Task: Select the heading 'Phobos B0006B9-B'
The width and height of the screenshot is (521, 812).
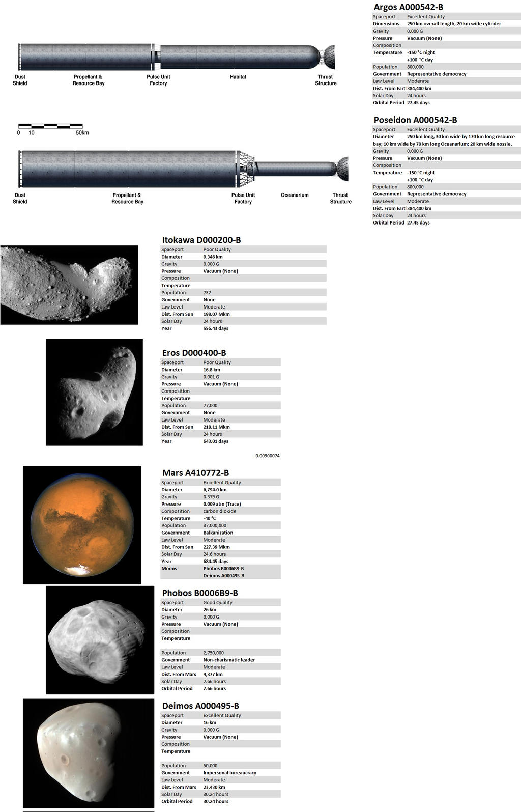Action: (200, 593)
